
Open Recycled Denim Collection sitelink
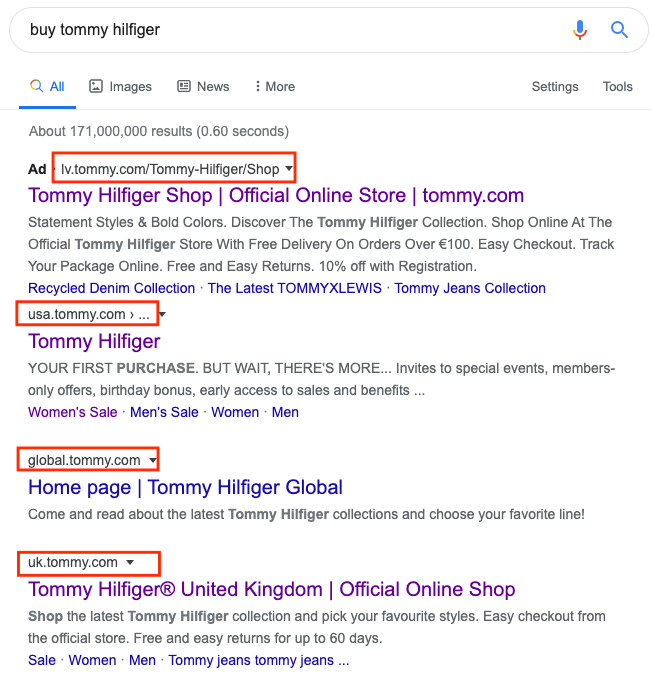tap(111, 288)
